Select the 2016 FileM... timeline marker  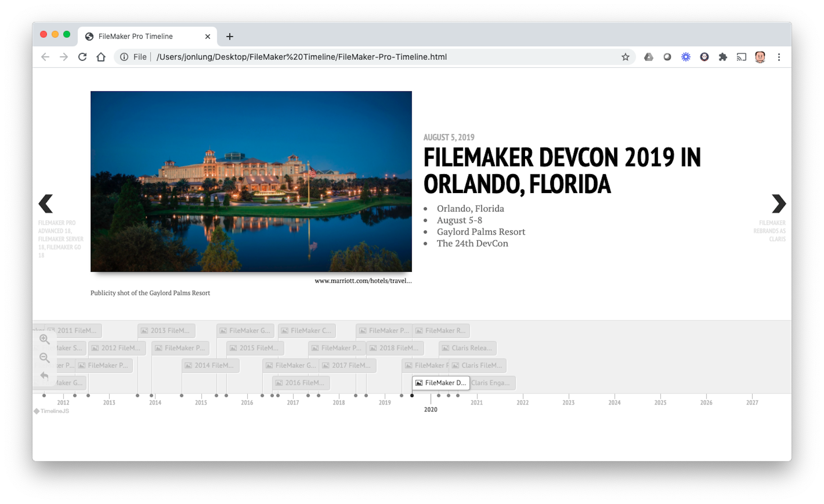coord(301,383)
